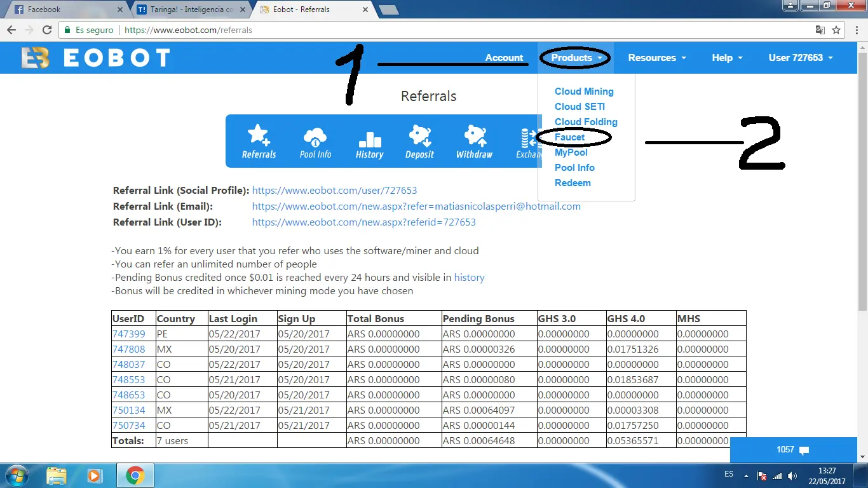Image resolution: width=868 pixels, height=488 pixels.
Task: Open the 1057 chat bubble widget
Action: tap(793, 450)
